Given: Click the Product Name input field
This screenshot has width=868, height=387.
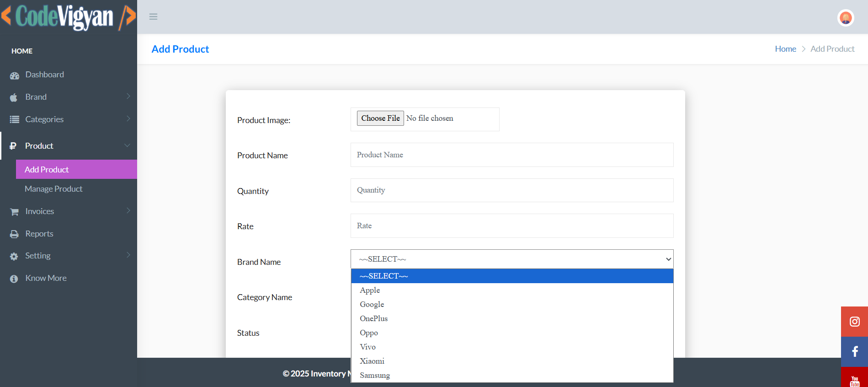Looking at the screenshot, I should coord(511,155).
